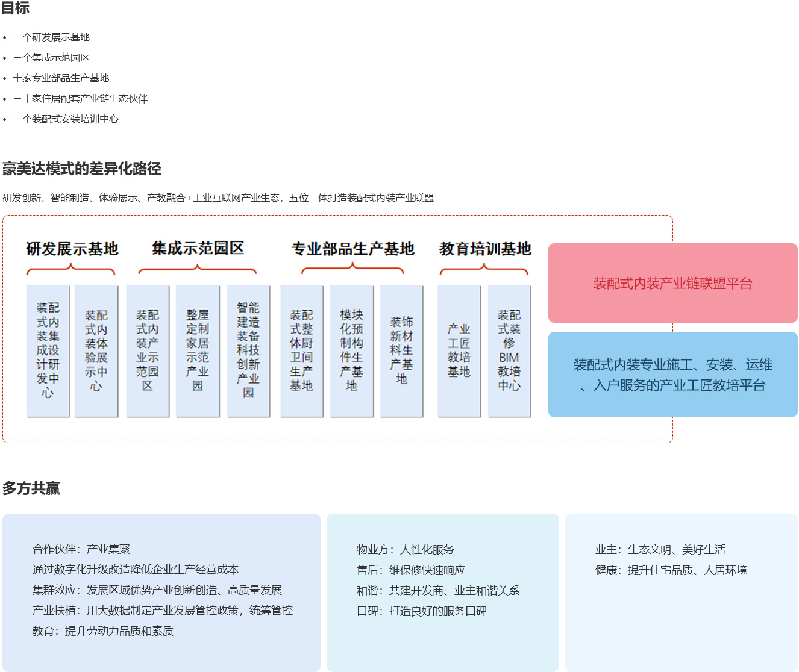Image resolution: width=799 pixels, height=672 pixels.
Task: Click the 目标 heading
Action: (x=16, y=8)
